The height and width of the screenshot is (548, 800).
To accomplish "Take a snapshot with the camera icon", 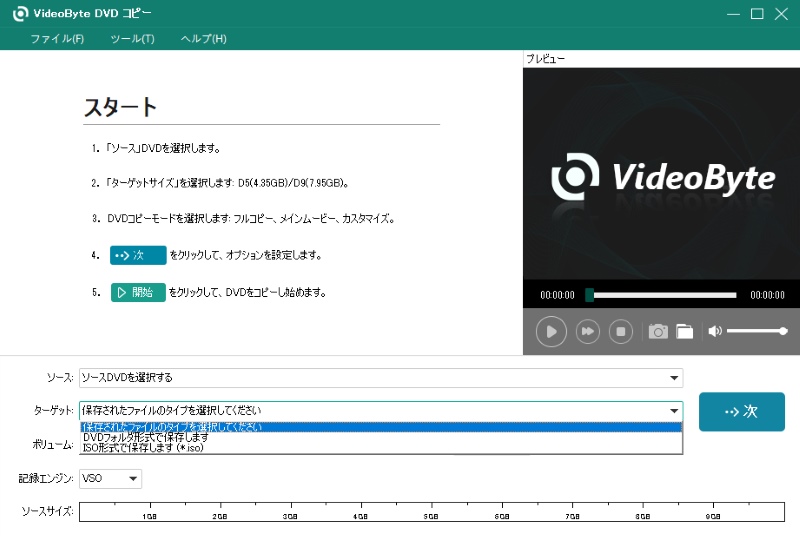I will (658, 332).
